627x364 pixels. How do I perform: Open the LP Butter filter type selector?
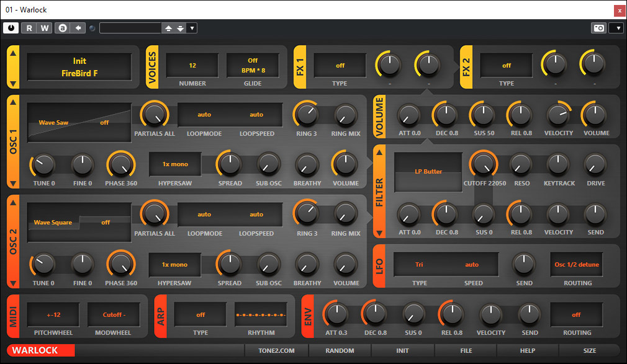tap(428, 172)
